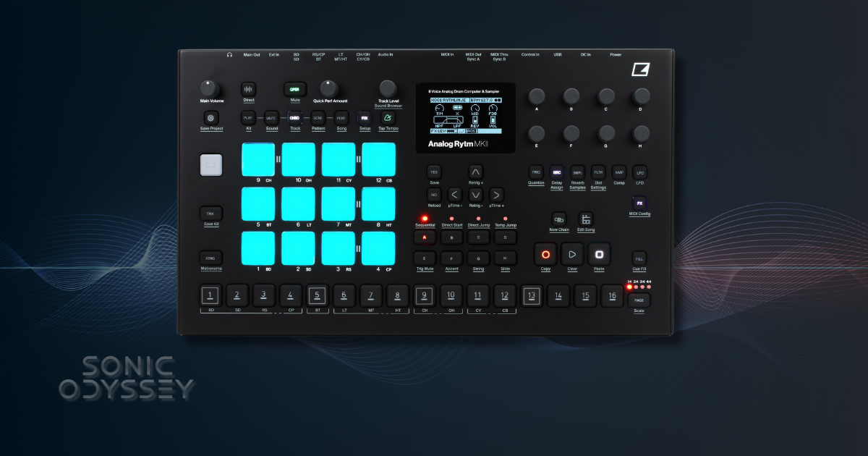Select the PERF Song mode button

(341, 117)
